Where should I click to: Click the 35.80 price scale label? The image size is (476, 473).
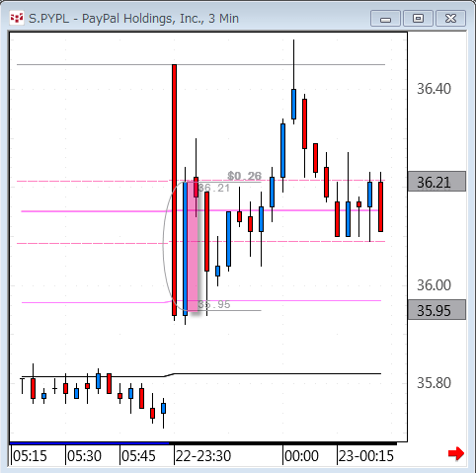[434, 383]
